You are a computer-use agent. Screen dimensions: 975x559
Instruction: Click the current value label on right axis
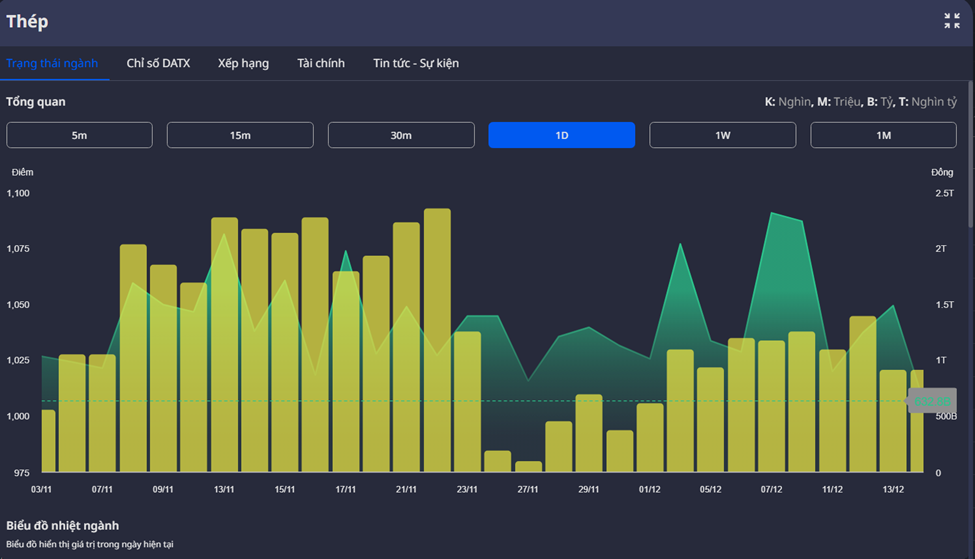pos(931,401)
